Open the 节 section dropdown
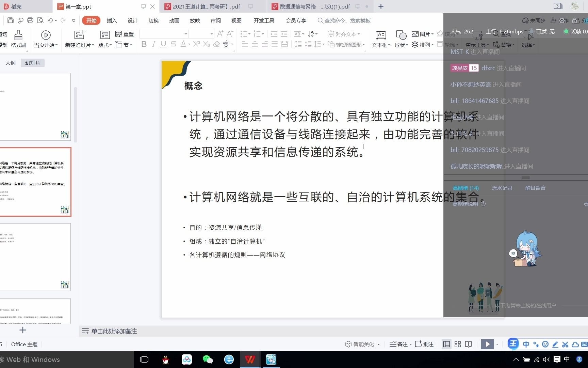The height and width of the screenshot is (368, 588). pyautogui.click(x=124, y=45)
